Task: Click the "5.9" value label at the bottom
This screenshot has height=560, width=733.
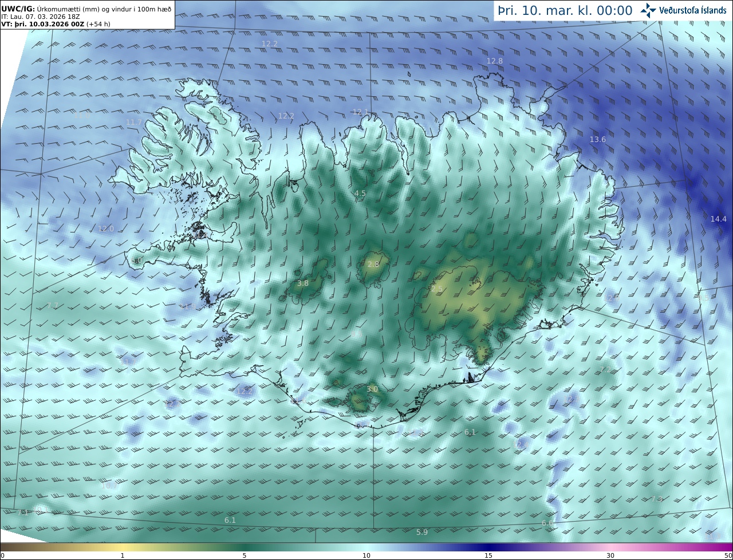Action: [x=422, y=532]
